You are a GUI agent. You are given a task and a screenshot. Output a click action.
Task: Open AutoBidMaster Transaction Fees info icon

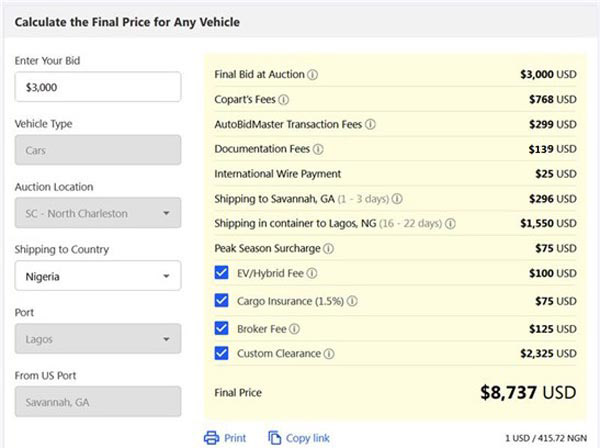(x=370, y=125)
